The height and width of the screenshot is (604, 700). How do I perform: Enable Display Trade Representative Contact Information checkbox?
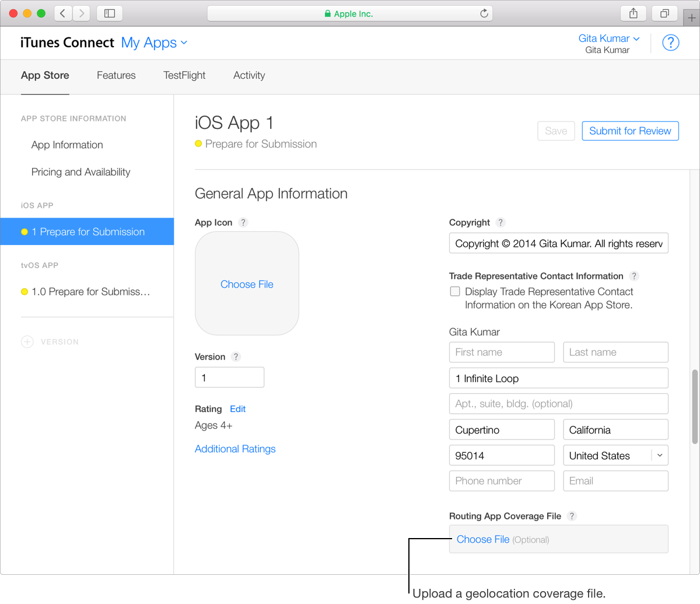click(455, 292)
